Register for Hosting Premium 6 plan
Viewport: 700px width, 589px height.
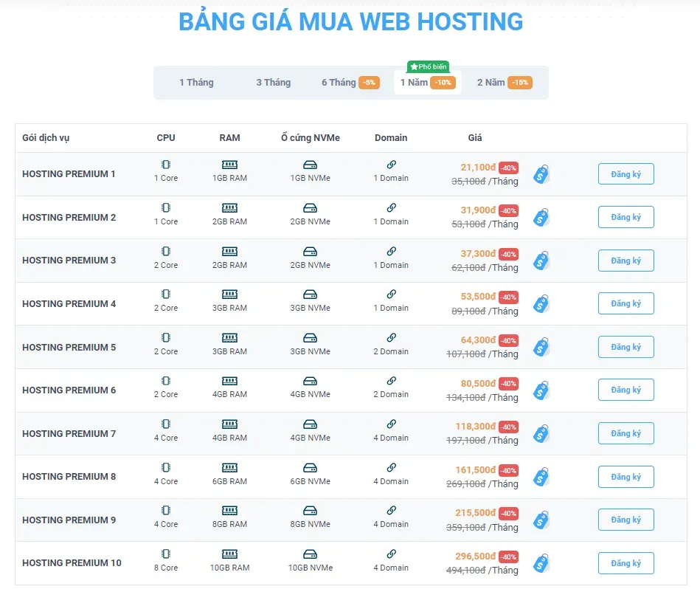click(x=626, y=390)
